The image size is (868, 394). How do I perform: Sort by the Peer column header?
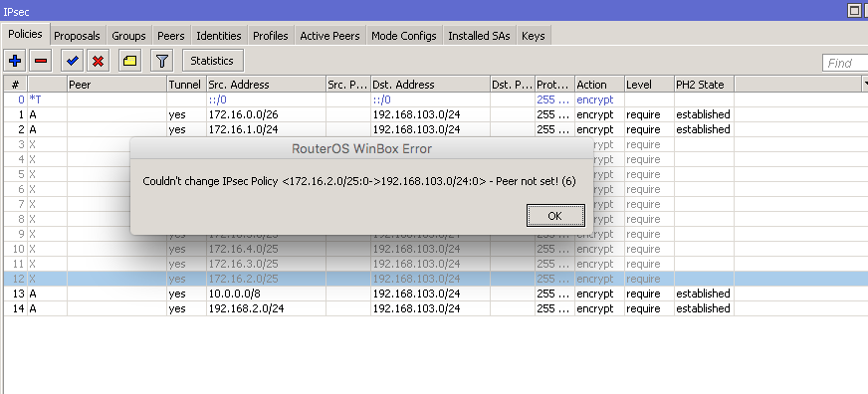point(116,85)
